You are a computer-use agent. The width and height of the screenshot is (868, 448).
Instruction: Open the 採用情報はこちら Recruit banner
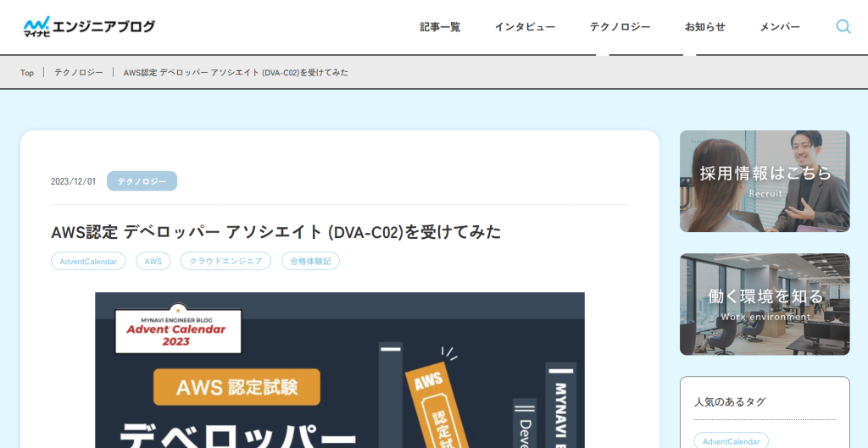(765, 181)
